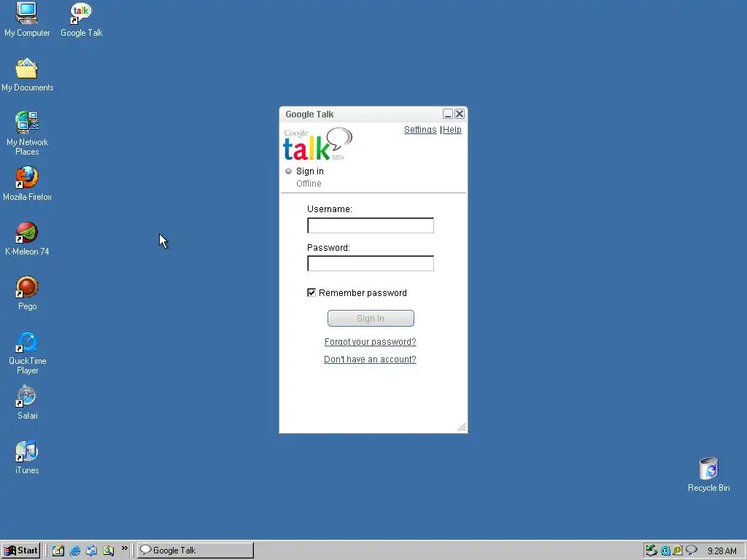Click the Google Talk title bar text
This screenshot has width=747, height=560.
[309, 114]
